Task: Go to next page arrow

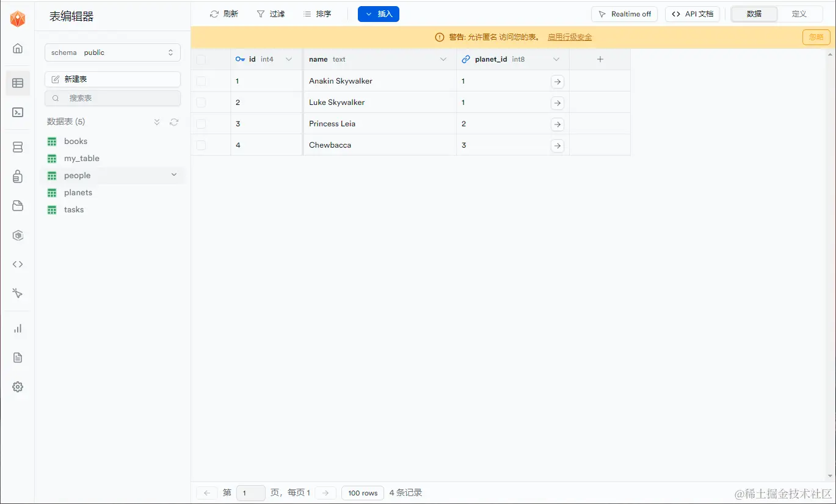Action: 325,493
